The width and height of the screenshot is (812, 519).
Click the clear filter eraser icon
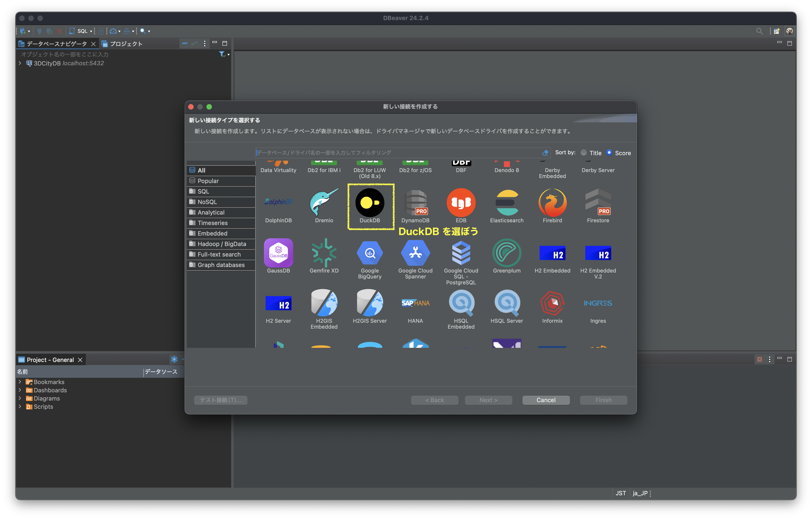[x=545, y=153]
